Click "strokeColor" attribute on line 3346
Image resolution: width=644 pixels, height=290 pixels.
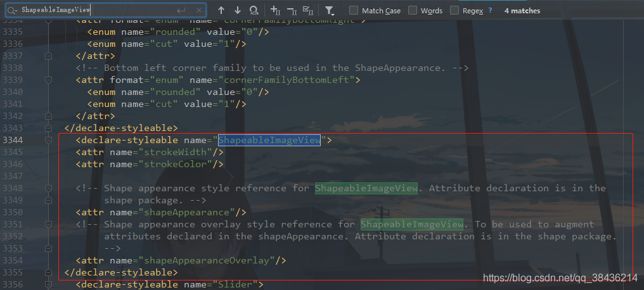pos(178,164)
